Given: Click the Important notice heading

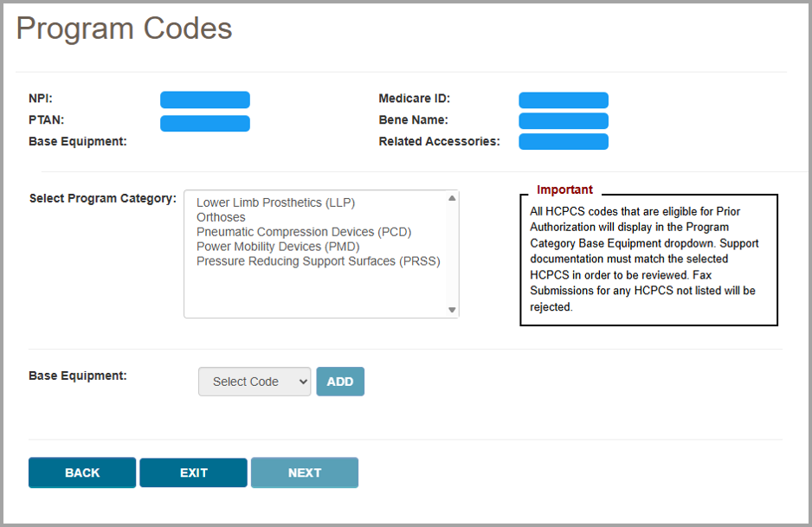Looking at the screenshot, I should [x=564, y=190].
